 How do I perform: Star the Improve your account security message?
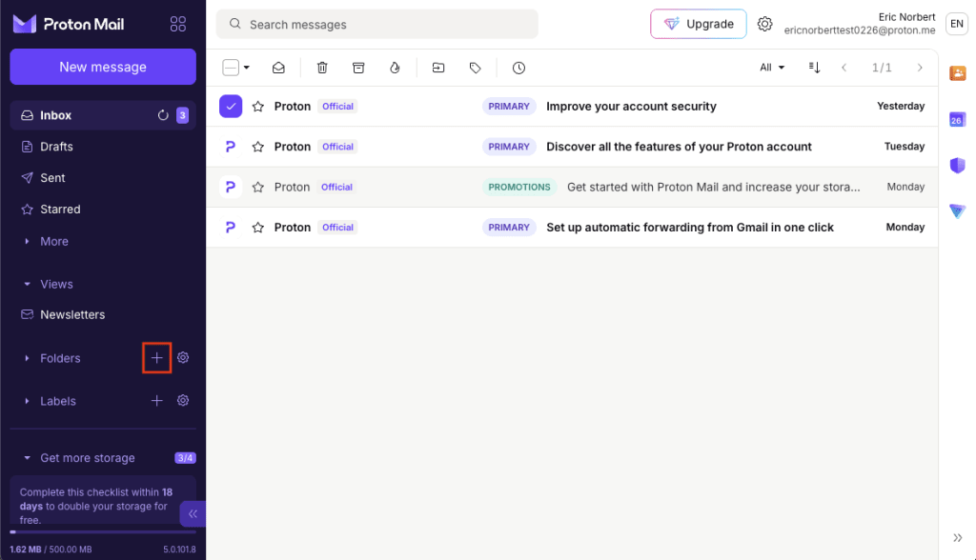[x=257, y=107]
